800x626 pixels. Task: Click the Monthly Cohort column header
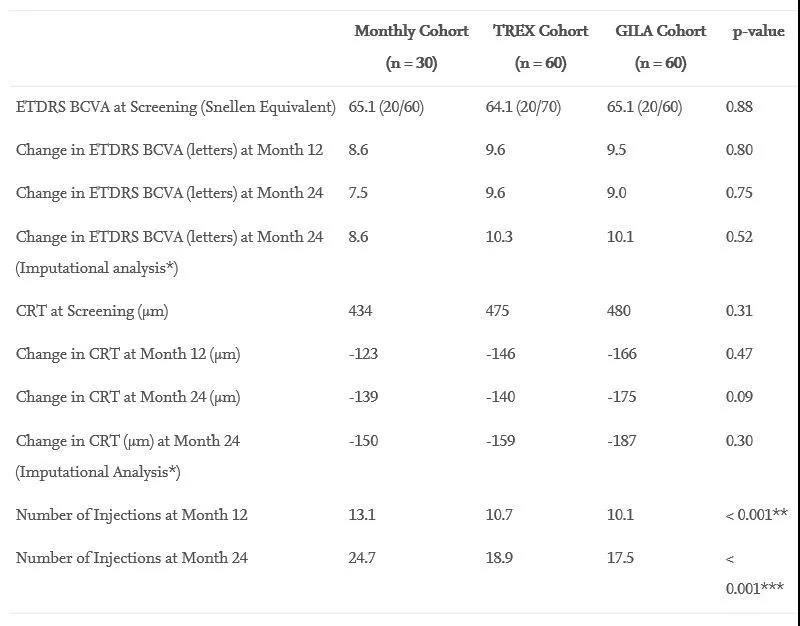coord(411,46)
